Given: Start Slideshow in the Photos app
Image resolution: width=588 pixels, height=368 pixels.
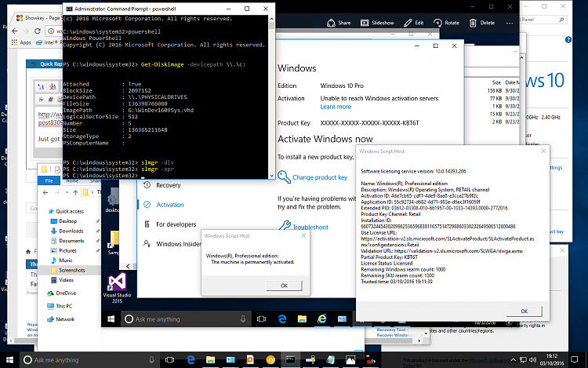Looking at the screenshot, I should (377, 23).
